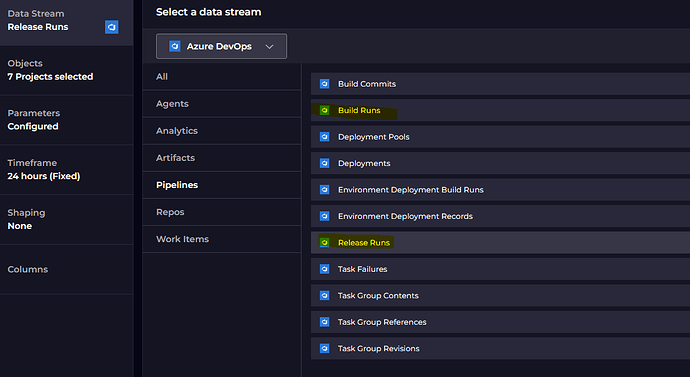Image resolution: width=690 pixels, height=377 pixels.
Task: Select Environment Deployment Records stream
Action: pos(500,216)
